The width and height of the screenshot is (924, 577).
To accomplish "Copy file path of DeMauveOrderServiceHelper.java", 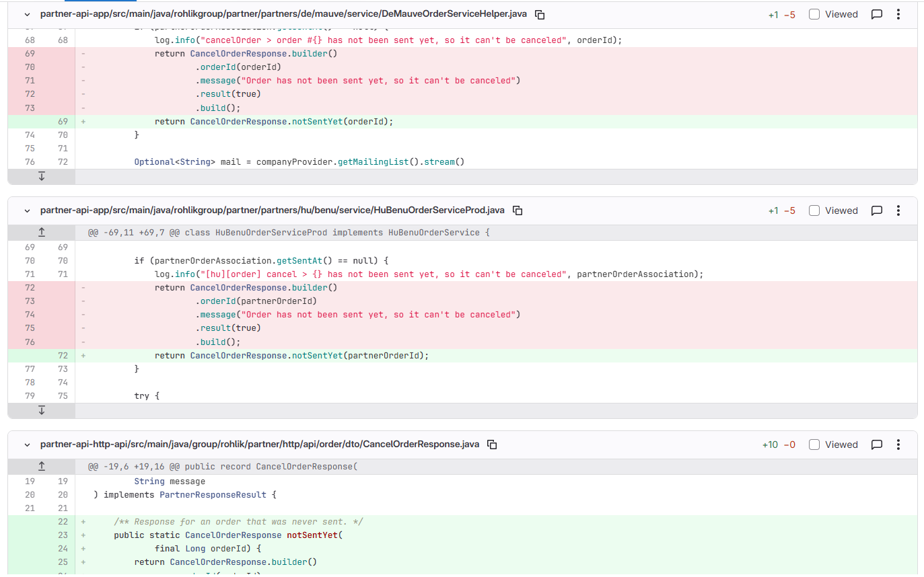I will pos(540,14).
